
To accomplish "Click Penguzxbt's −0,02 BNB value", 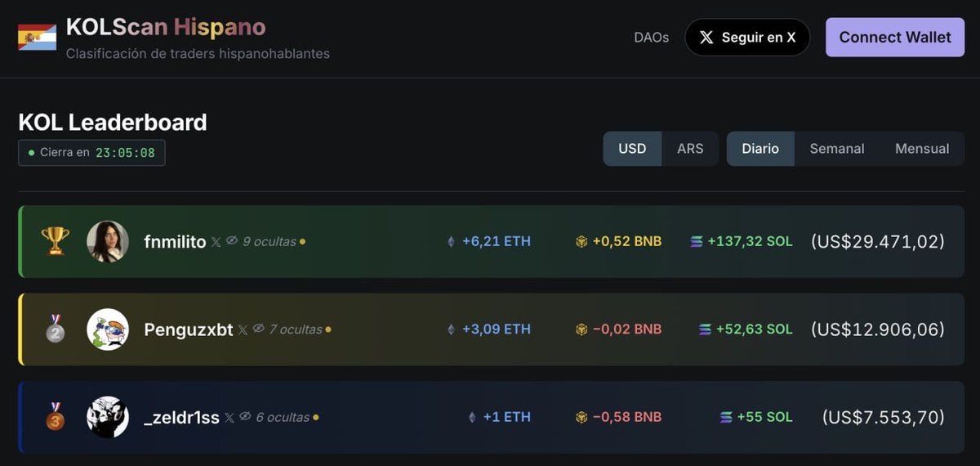I will [627, 329].
